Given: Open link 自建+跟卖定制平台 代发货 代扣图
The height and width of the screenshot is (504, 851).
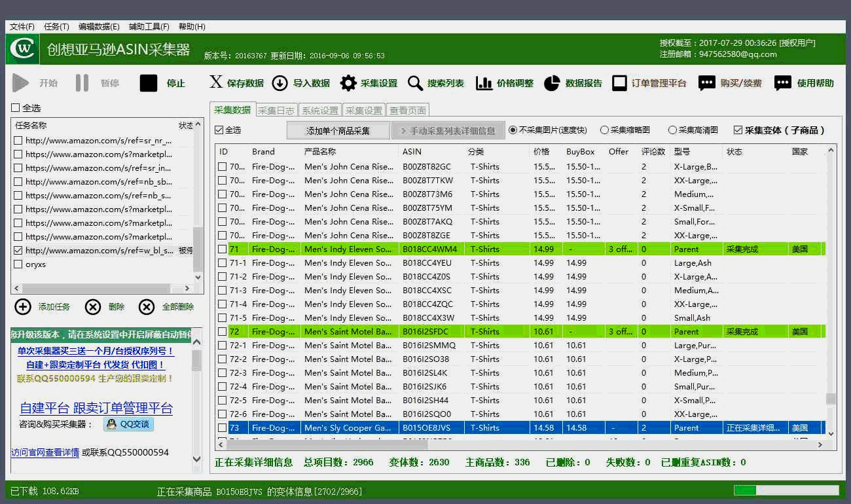Looking at the screenshot, I should (96, 365).
